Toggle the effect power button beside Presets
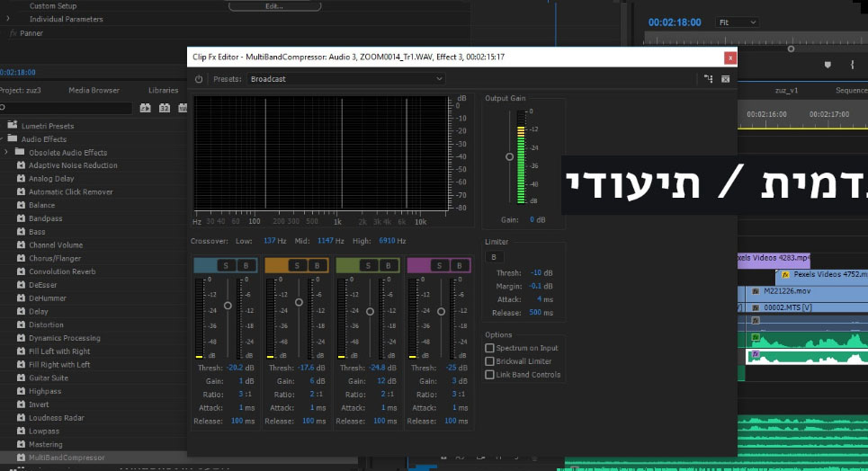 tap(199, 79)
